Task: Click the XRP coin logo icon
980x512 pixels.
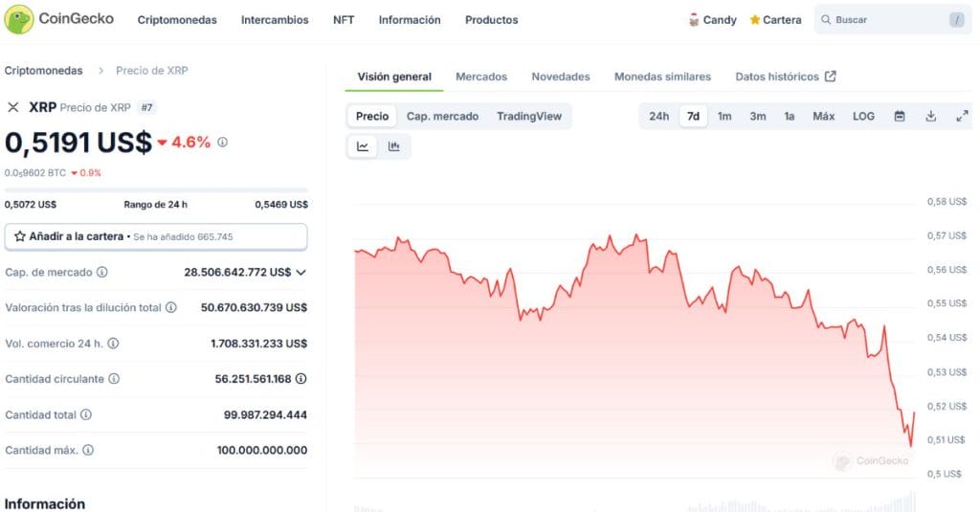Action: [x=12, y=107]
